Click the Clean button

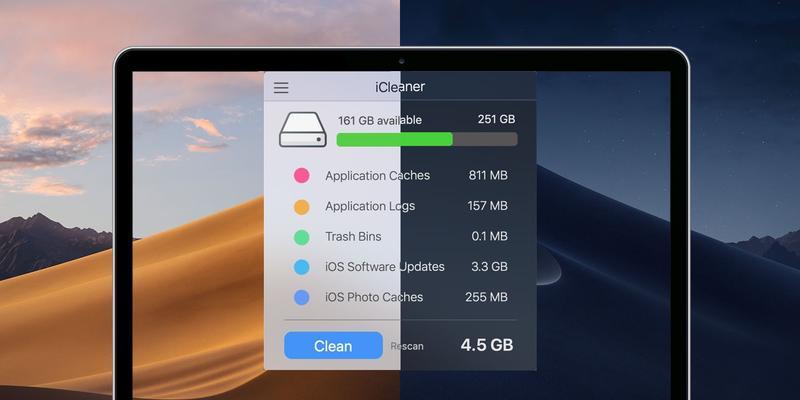pos(333,345)
